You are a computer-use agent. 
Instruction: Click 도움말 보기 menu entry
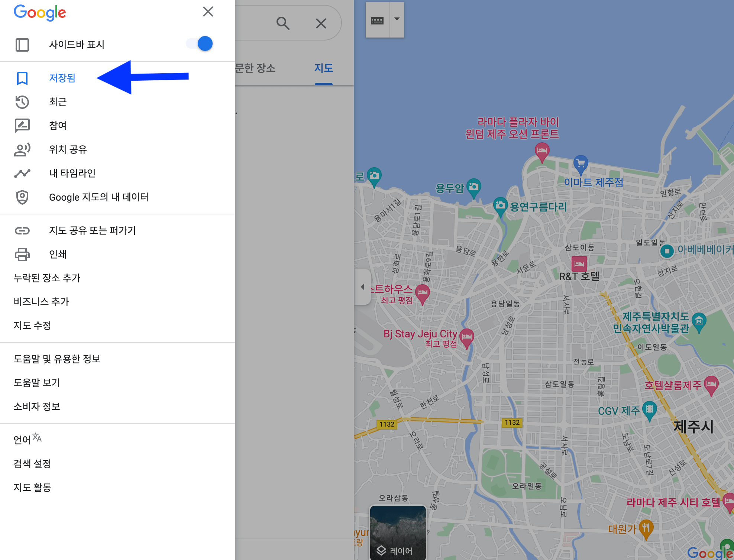click(37, 383)
